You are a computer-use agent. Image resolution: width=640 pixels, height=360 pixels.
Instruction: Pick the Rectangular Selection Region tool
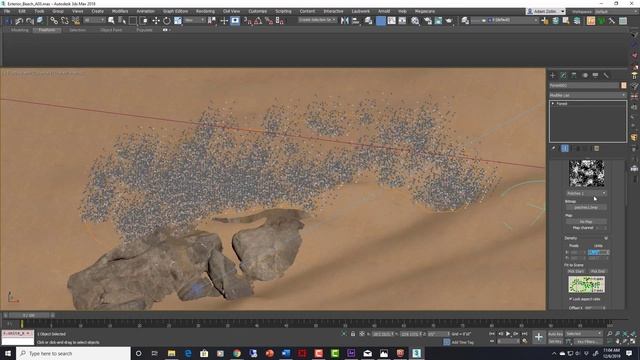133,21
